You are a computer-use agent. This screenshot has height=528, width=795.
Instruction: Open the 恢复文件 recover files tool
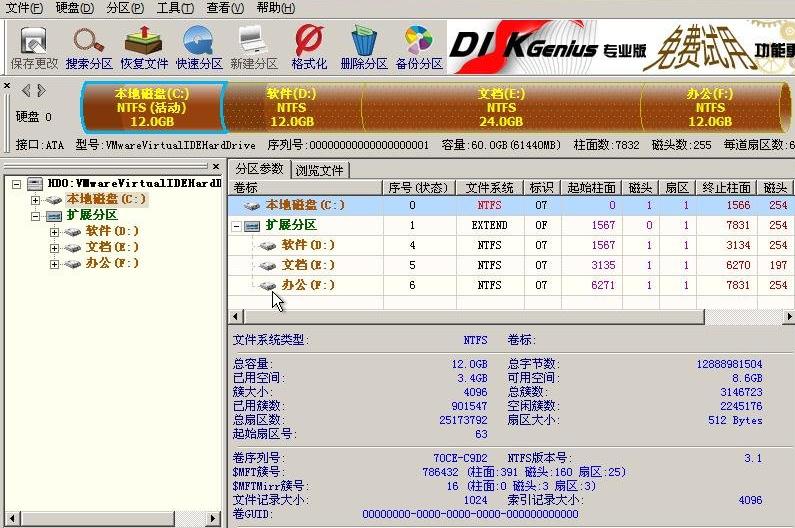pyautogui.click(x=144, y=47)
